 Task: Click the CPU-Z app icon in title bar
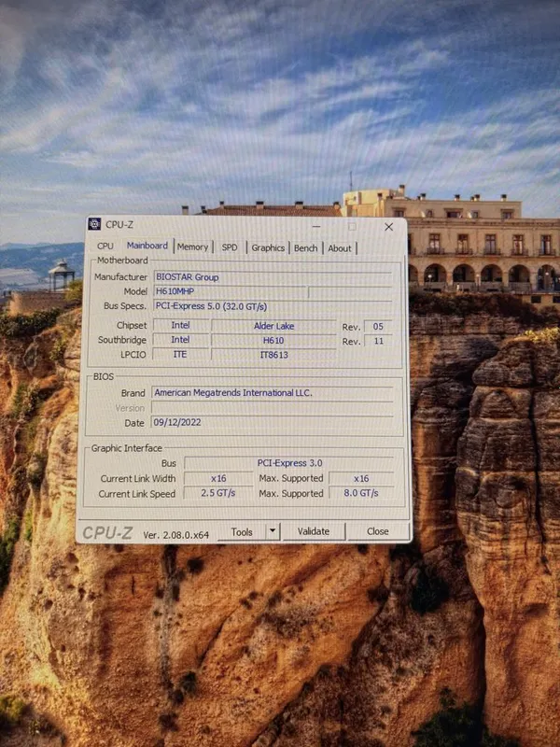tap(94, 224)
